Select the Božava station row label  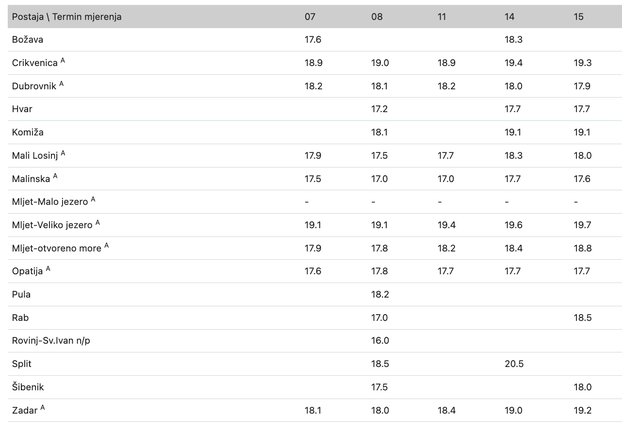tap(26, 39)
